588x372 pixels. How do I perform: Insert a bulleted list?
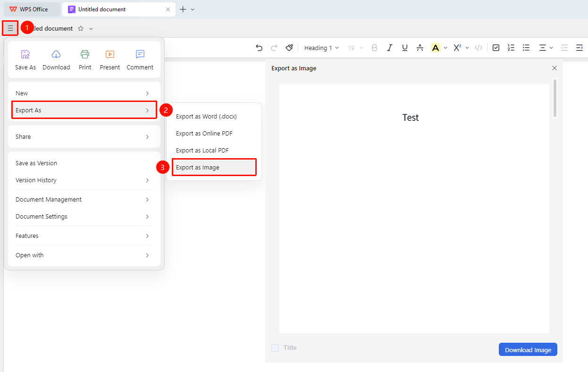526,48
